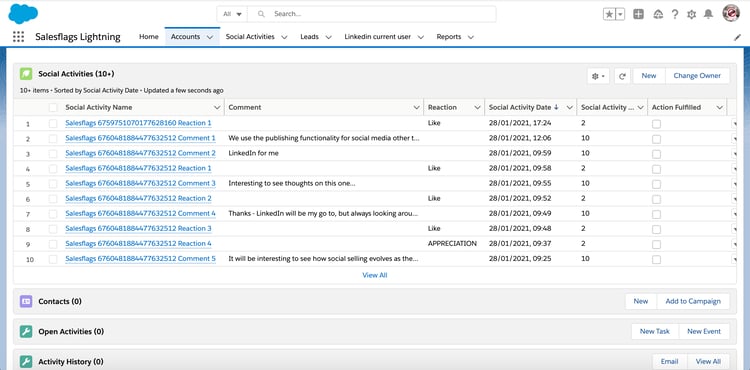This screenshot has width=750, height=370.
Task: Open the favorites list dropdown arrow
Action: click(x=620, y=14)
